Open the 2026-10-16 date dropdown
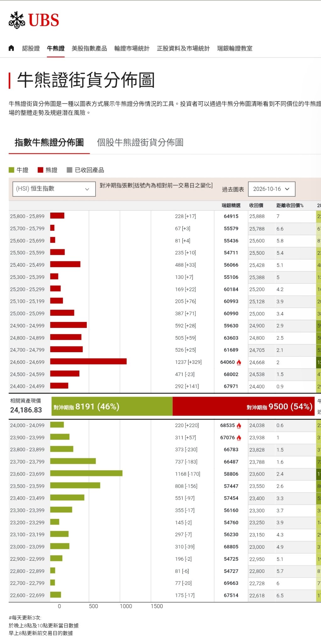The image size is (321, 644). 272,189
